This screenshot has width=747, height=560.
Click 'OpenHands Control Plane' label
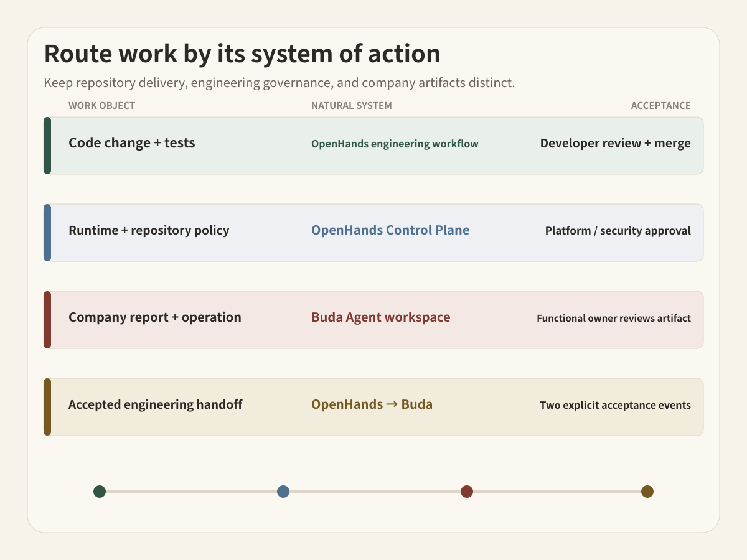point(390,230)
